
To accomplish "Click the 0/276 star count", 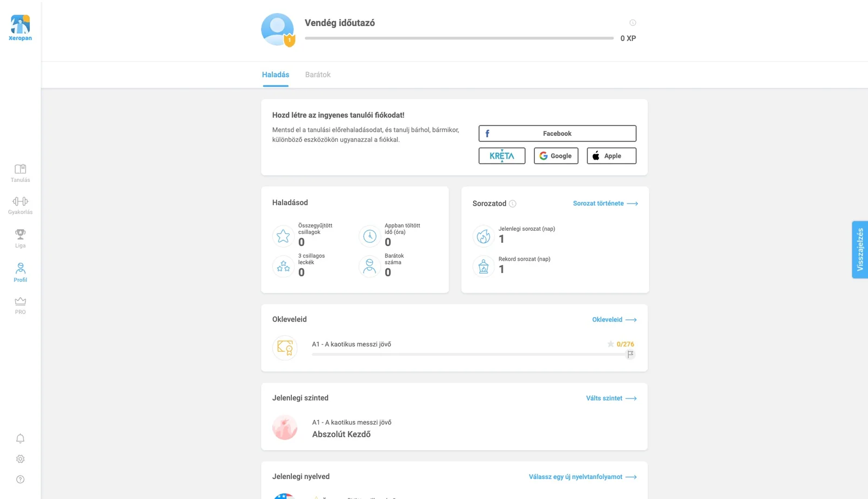I will [x=626, y=344].
